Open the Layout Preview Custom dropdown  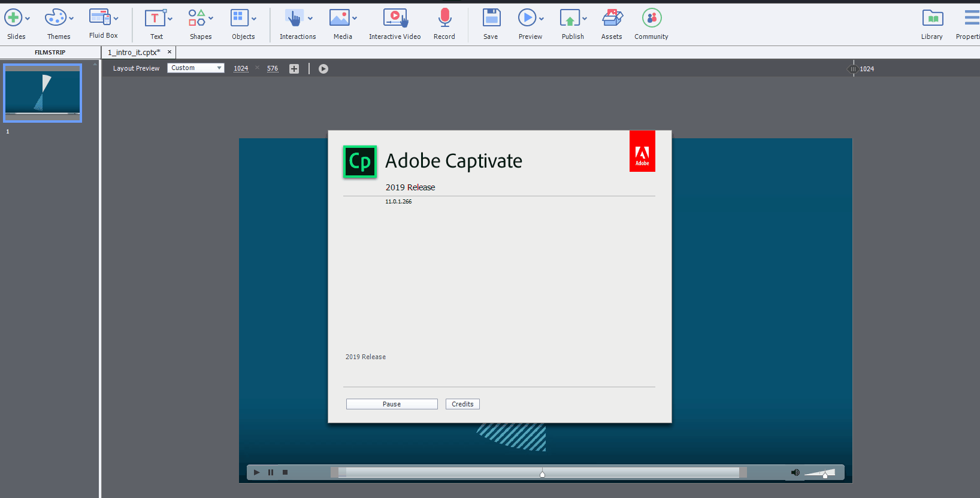(196, 68)
